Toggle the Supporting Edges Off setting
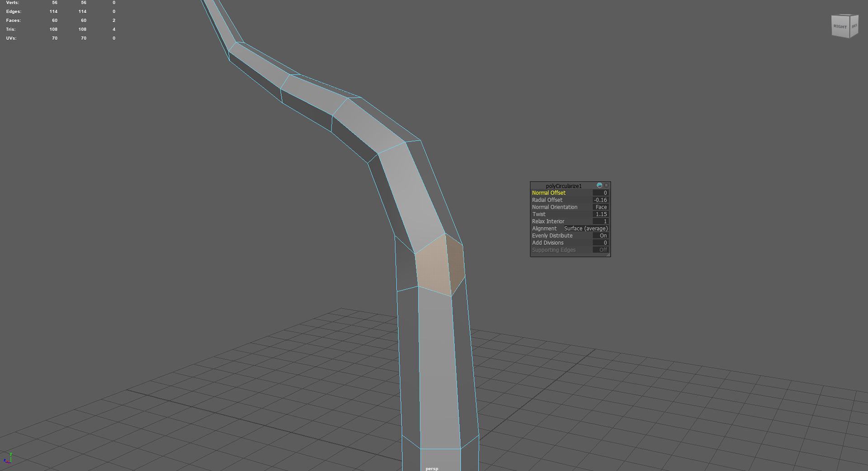The width and height of the screenshot is (868, 471). (600, 250)
